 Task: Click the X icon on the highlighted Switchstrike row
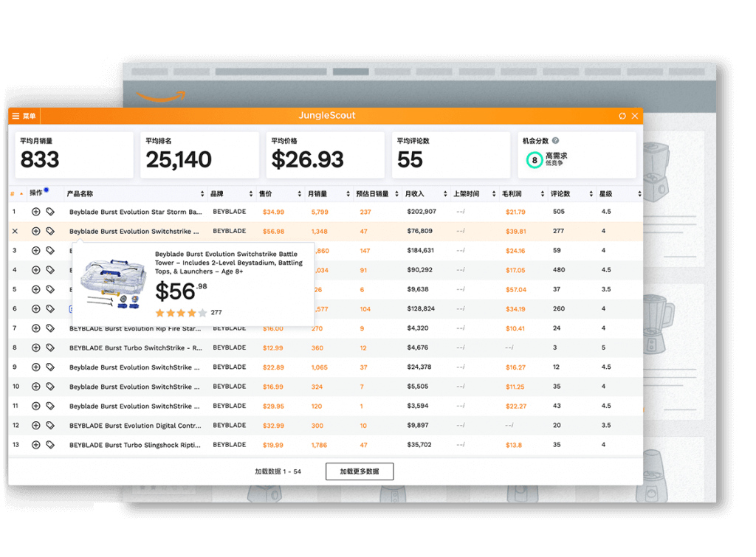(x=15, y=231)
